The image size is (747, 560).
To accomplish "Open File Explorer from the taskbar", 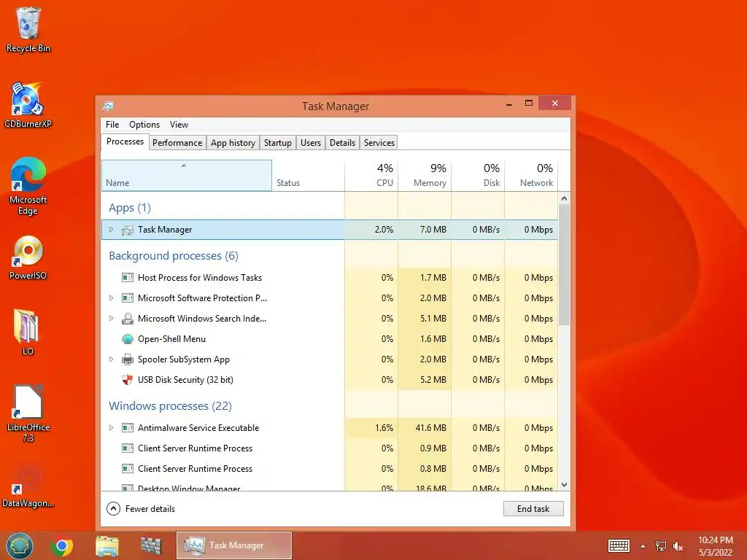I will (x=107, y=546).
